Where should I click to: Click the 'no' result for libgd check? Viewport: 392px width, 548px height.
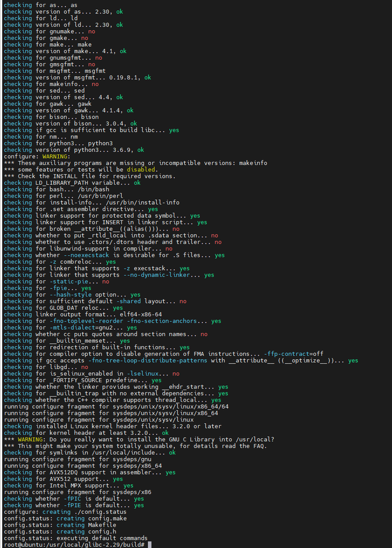coord(84,367)
